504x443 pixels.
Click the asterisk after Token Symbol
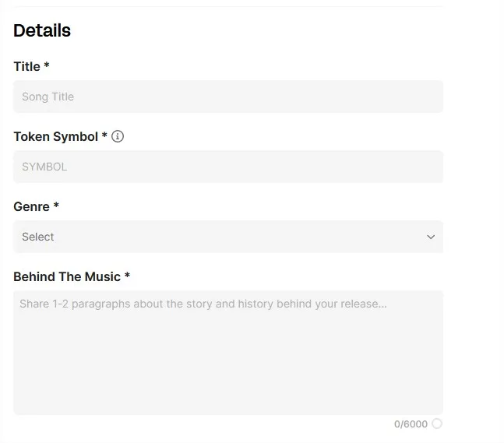coord(104,135)
